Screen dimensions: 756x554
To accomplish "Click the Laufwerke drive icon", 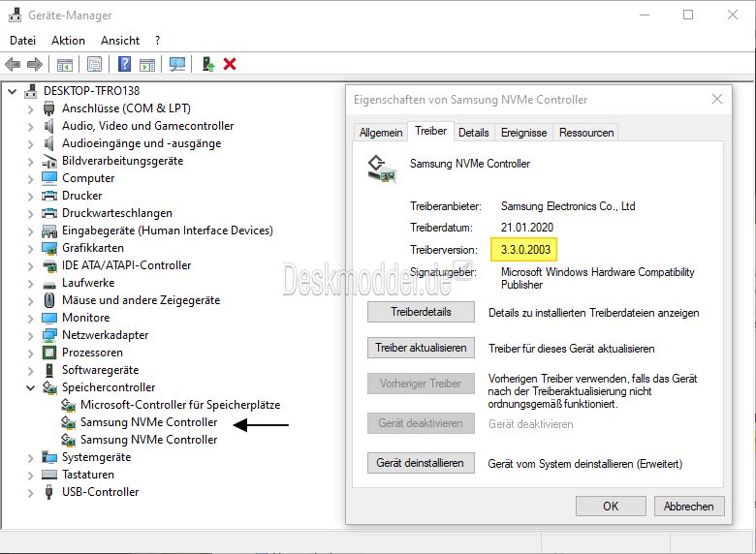I will (49, 284).
